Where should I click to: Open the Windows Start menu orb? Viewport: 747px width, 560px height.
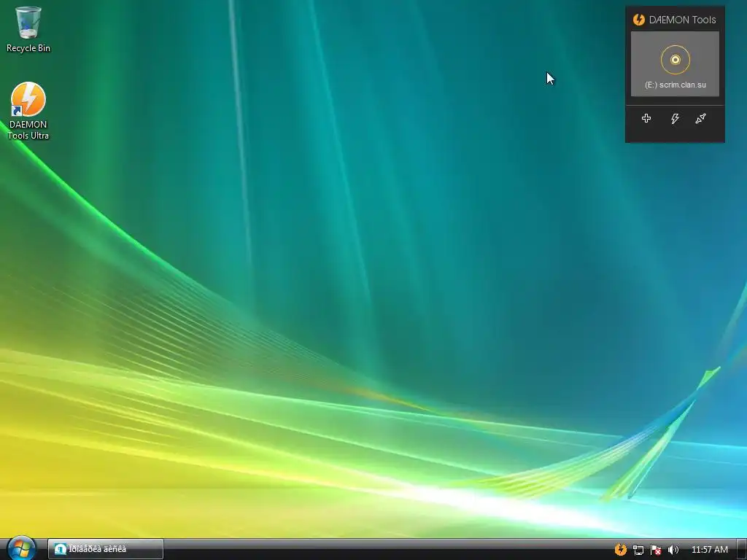pos(21,548)
